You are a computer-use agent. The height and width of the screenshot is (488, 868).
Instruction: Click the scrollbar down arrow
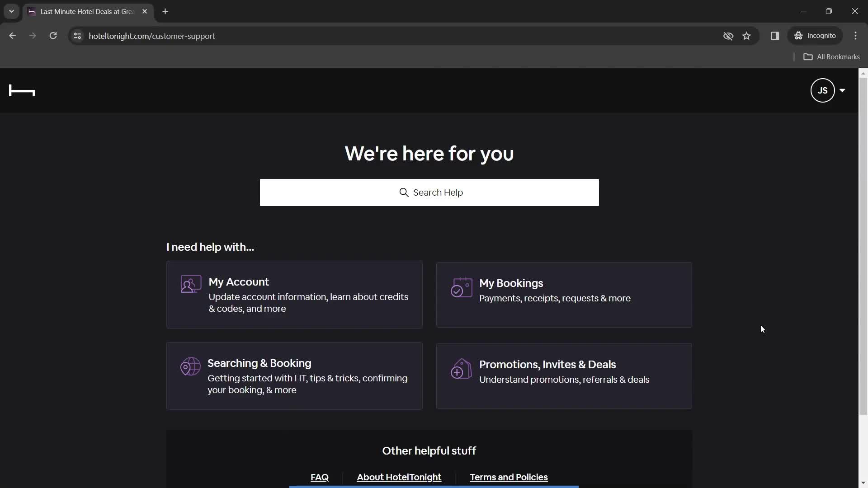click(863, 483)
